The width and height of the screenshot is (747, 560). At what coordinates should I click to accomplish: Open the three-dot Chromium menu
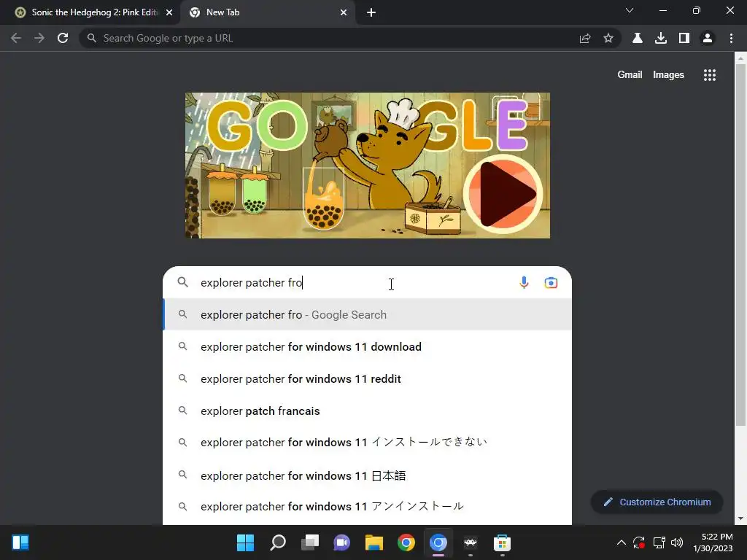click(731, 38)
